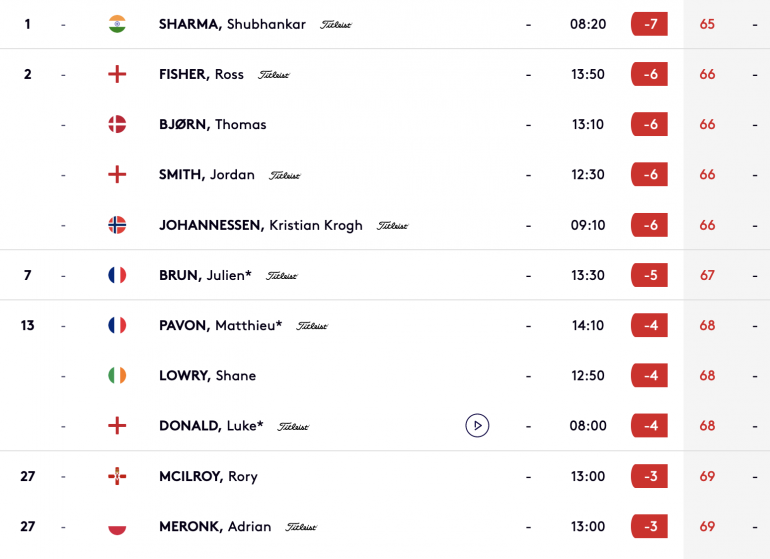Click the Norway flag beside Johannessen
The image size is (770, 559).
pyautogui.click(x=117, y=225)
